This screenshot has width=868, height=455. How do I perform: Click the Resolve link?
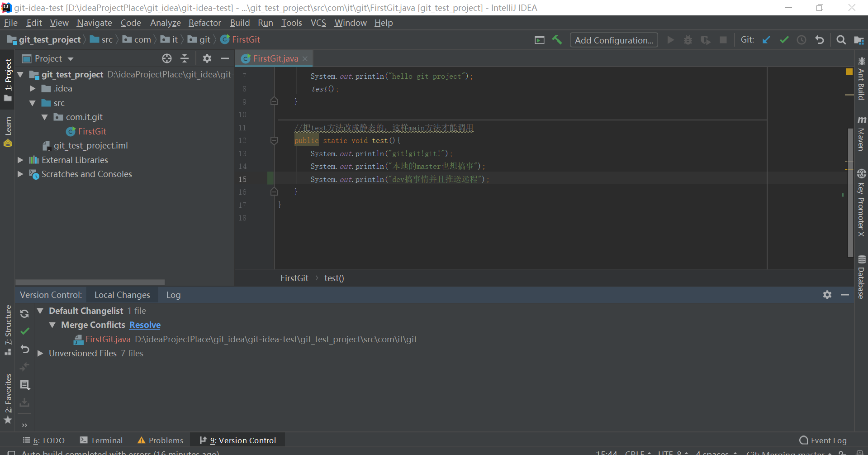(x=145, y=325)
